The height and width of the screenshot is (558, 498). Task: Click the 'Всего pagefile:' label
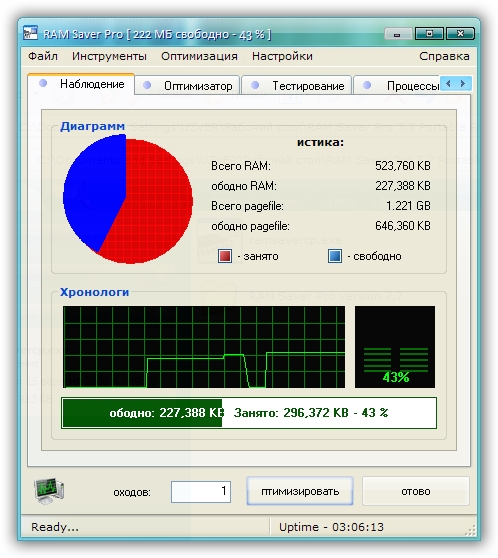[247, 206]
